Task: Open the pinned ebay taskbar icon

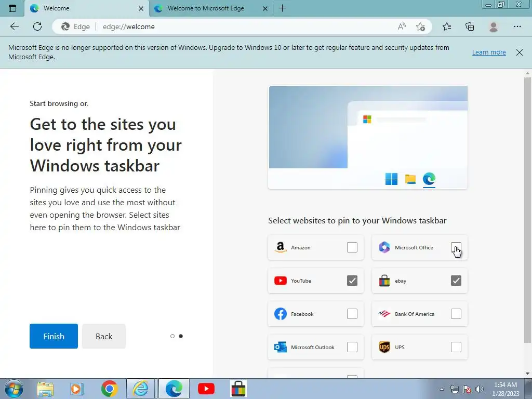Action: click(x=238, y=389)
